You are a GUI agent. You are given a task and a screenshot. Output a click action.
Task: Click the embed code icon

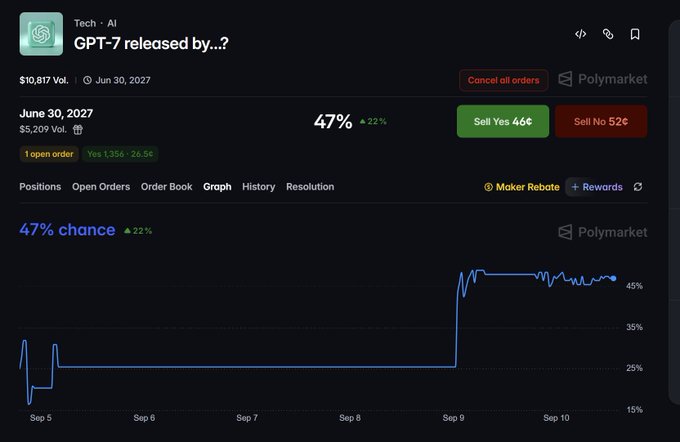tap(580, 34)
